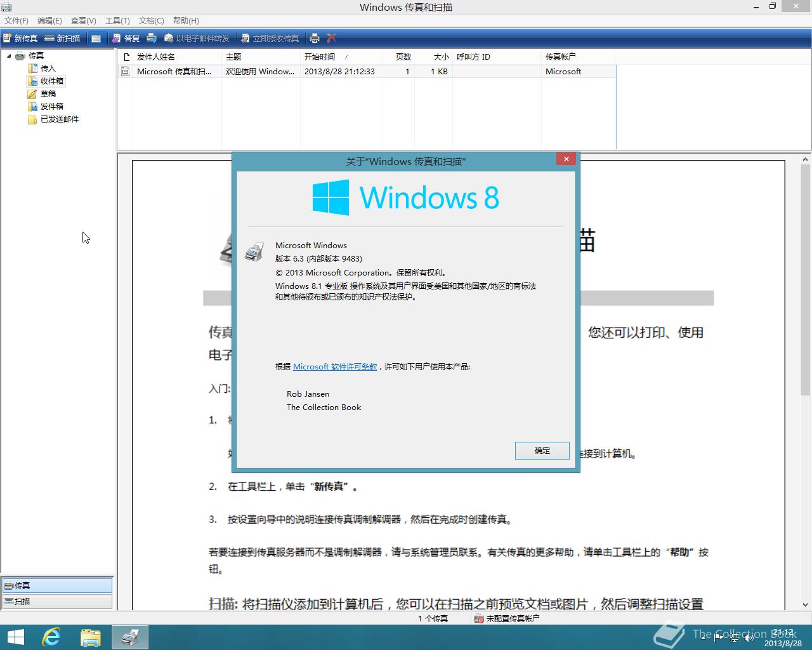Click the Microsoft fax account cell

(563, 72)
